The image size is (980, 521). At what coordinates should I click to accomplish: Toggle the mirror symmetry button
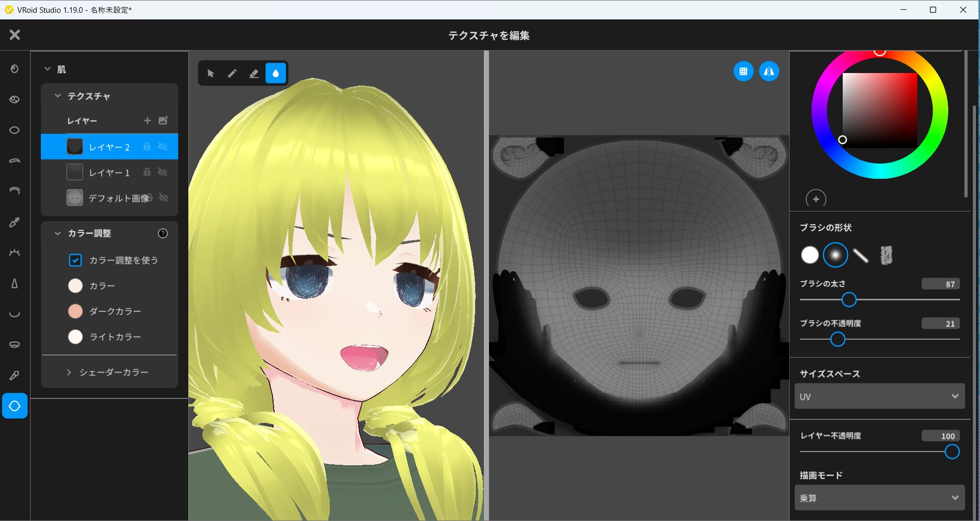(x=769, y=72)
